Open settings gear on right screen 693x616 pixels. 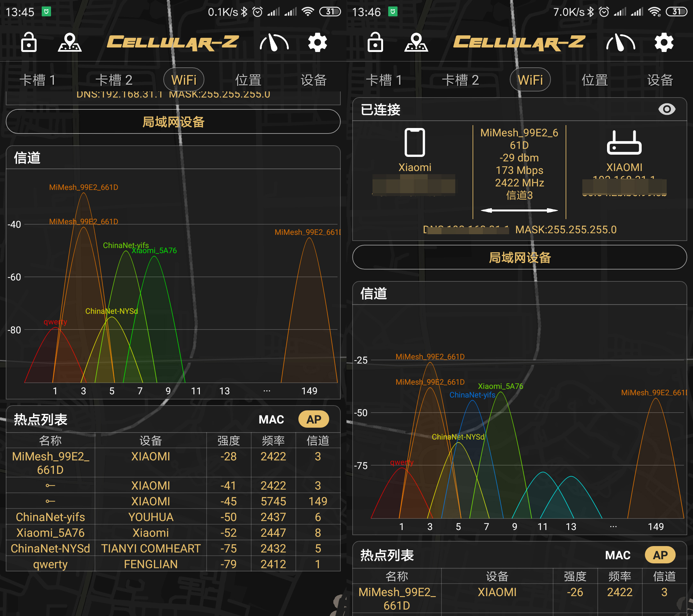point(664,43)
